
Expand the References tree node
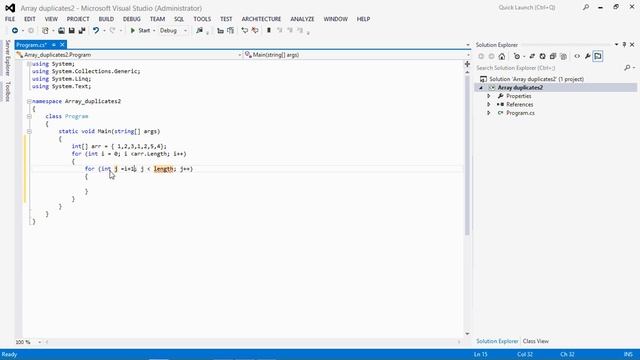point(489,104)
